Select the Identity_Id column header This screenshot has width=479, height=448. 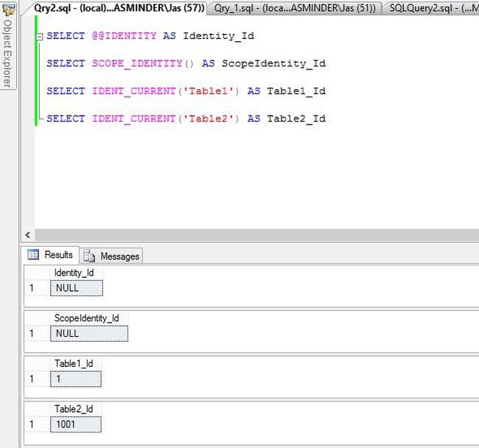tap(77, 273)
